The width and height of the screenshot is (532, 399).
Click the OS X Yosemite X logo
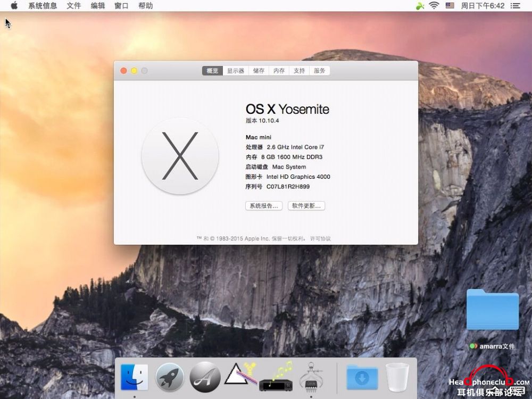click(180, 156)
